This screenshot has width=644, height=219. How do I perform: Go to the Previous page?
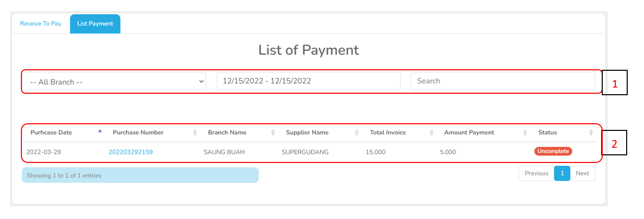[536, 173]
